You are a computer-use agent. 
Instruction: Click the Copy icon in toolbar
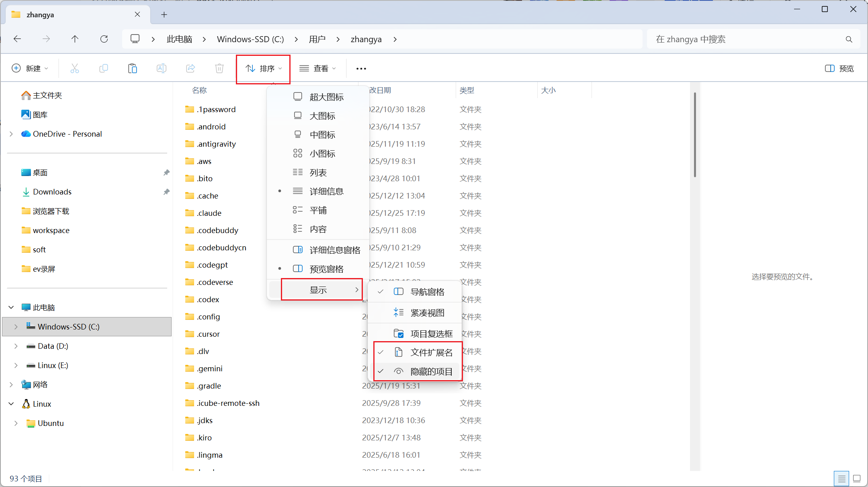[x=104, y=68]
